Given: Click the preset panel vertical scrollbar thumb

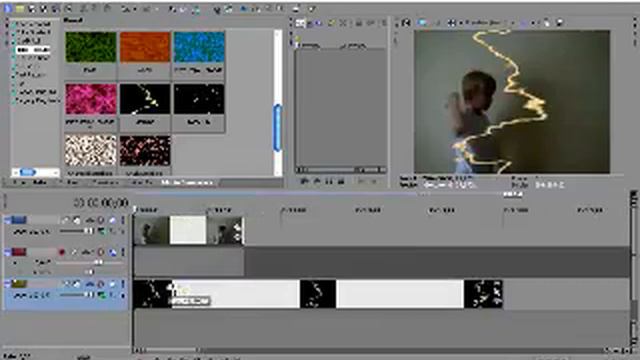Looking at the screenshot, I should coord(278,128).
